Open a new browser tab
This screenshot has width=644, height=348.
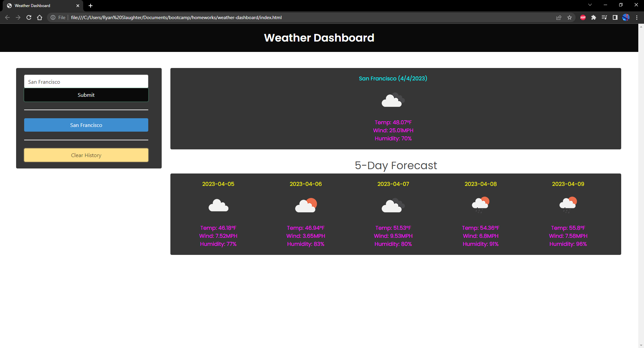[x=90, y=5]
